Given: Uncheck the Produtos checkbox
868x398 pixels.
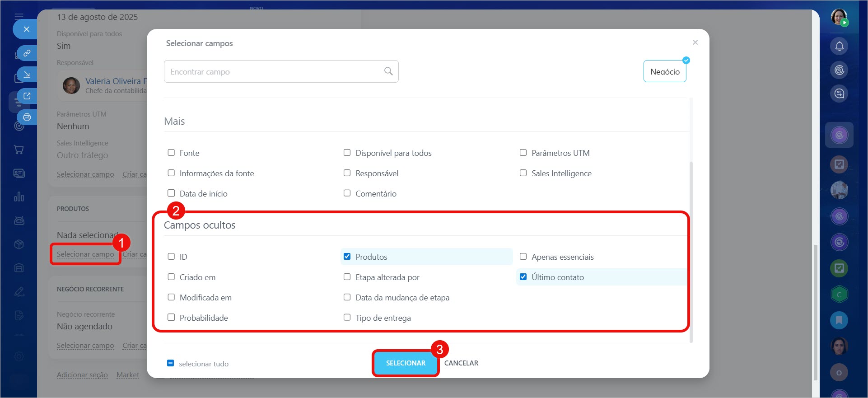Looking at the screenshot, I should [347, 257].
